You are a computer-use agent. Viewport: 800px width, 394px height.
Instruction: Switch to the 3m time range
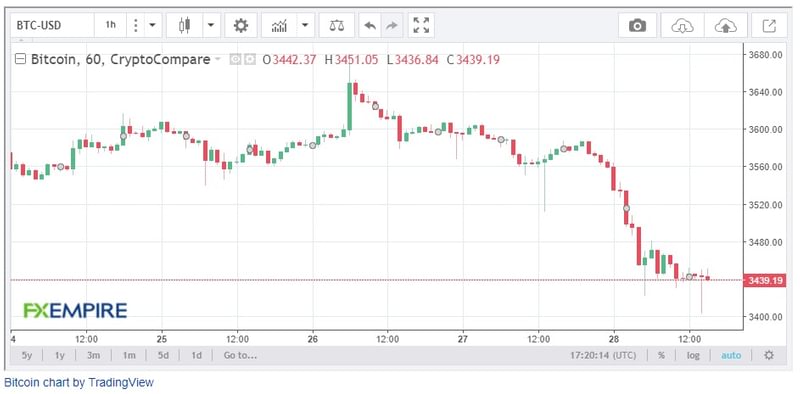(93, 355)
